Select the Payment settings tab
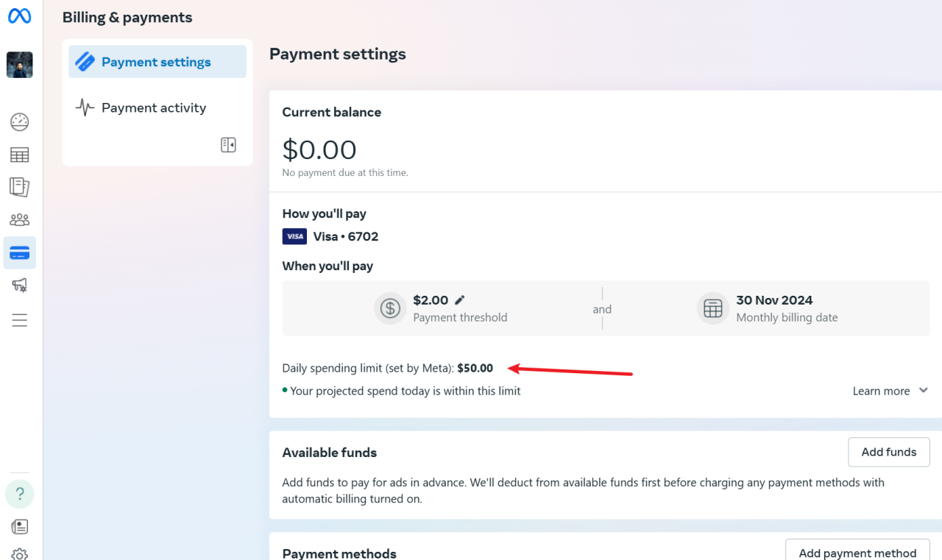 157,62
